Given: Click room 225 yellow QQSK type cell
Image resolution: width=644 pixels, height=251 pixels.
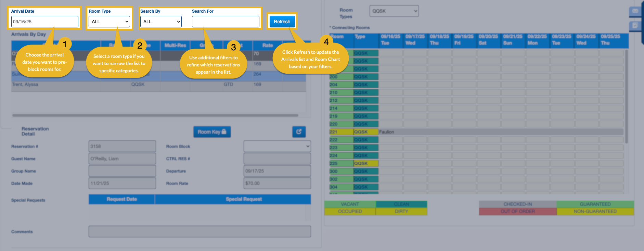Looking at the screenshot, I should 365,163.
